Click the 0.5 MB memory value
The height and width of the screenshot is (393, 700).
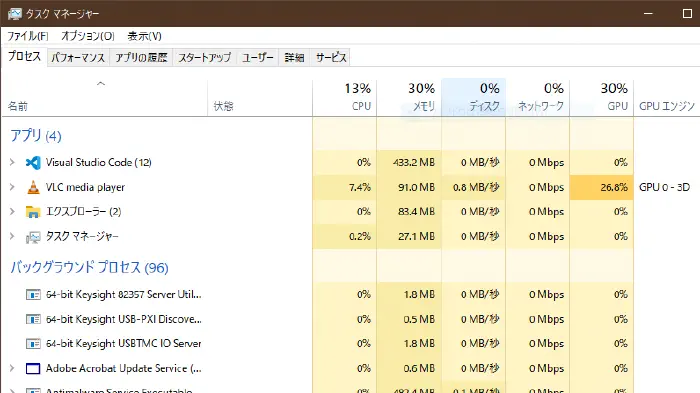pos(419,319)
